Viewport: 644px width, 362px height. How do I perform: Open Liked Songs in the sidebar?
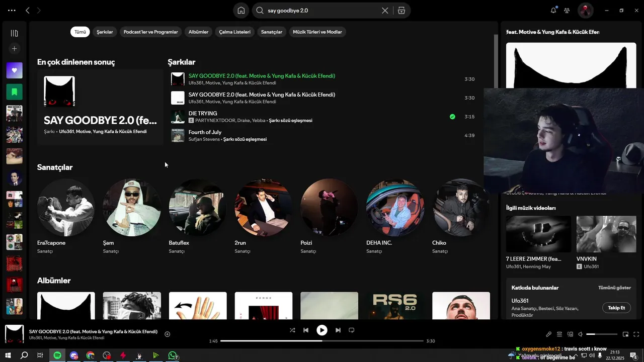pyautogui.click(x=14, y=70)
